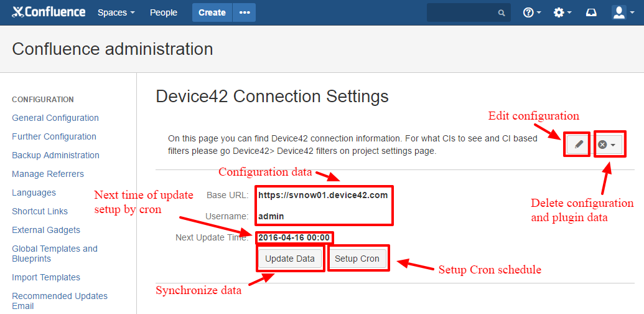The width and height of the screenshot is (644, 314).
Task: Click the magnifier search icon
Action: (502, 13)
